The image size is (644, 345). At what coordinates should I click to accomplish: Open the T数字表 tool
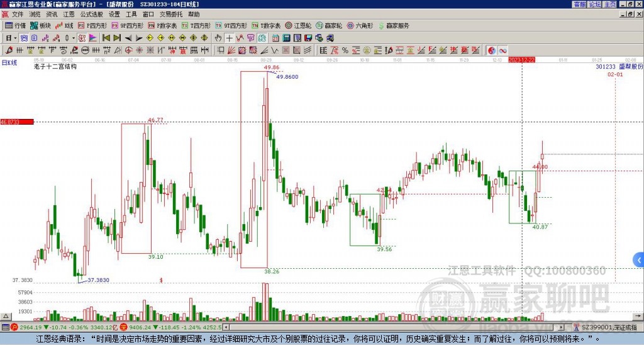point(266,25)
